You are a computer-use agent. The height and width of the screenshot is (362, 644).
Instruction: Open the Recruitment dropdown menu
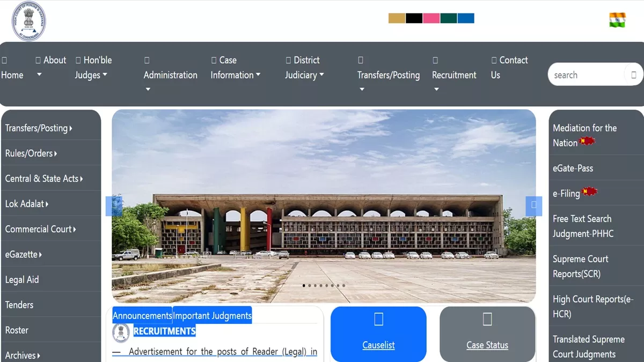[x=454, y=75]
